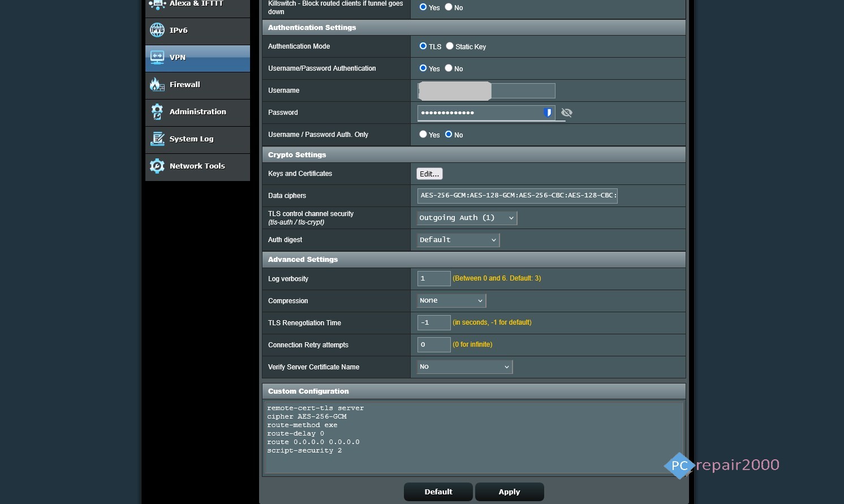Click the Apply button
844x504 pixels.
(509, 492)
